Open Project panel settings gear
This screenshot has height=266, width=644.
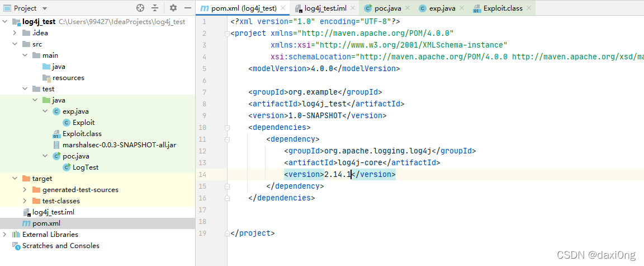[173, 8]
